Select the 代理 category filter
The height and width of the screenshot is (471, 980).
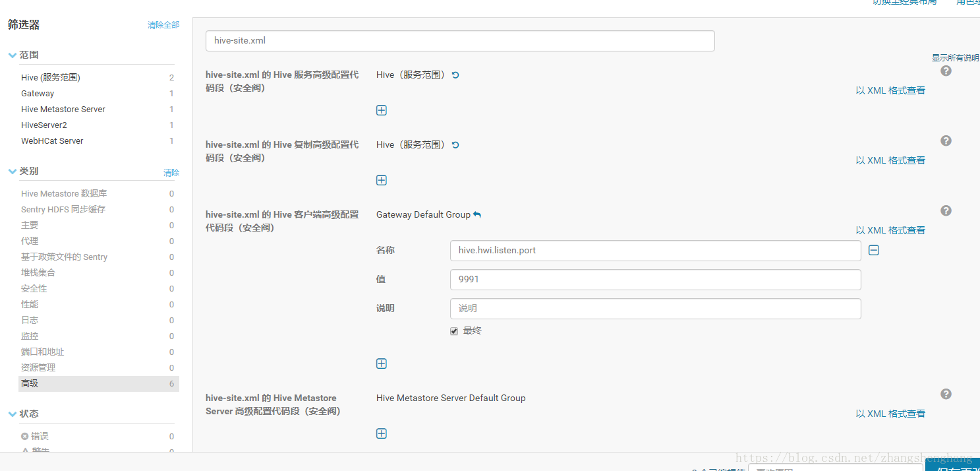pos(99,241)
